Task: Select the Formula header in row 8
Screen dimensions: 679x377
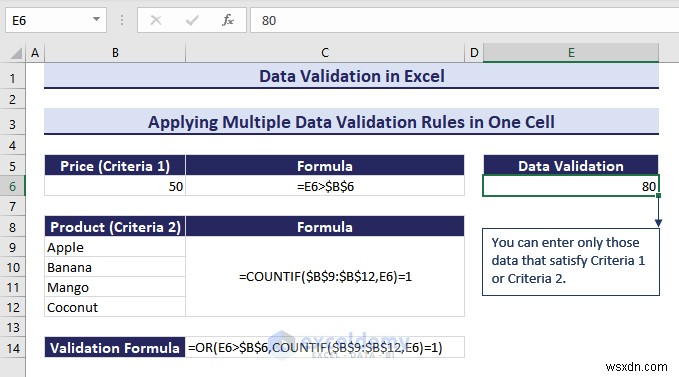Action: (325, 227)
